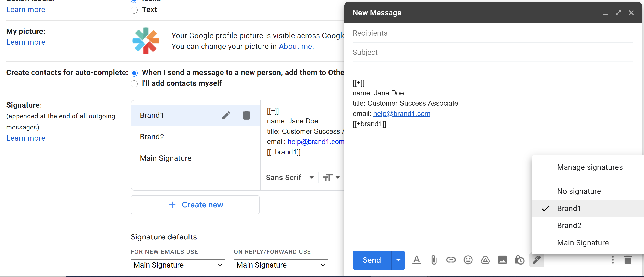Open more options three-dot icon in compose
Screen dimensions: 644x277
click(612, 260)
